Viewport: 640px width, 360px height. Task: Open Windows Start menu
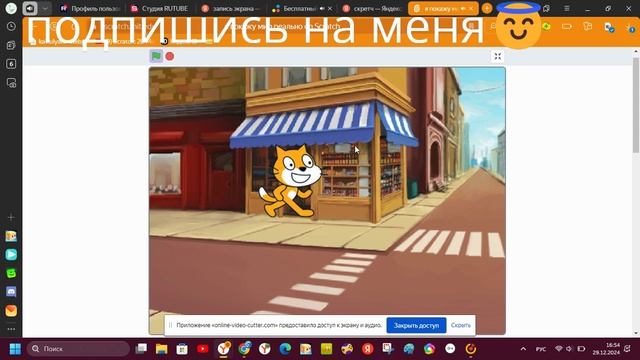[x=15, y=349]
